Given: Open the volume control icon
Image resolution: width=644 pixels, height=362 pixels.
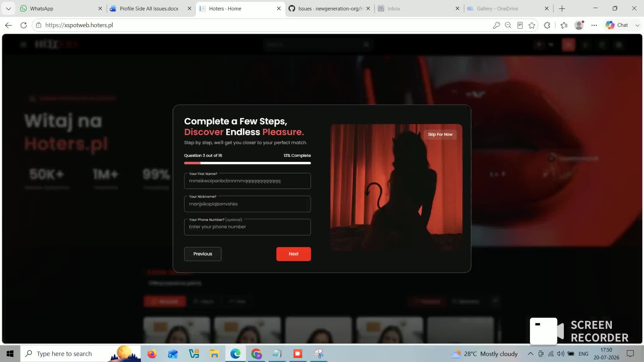Looking at the screenshot, I should 560,354.
